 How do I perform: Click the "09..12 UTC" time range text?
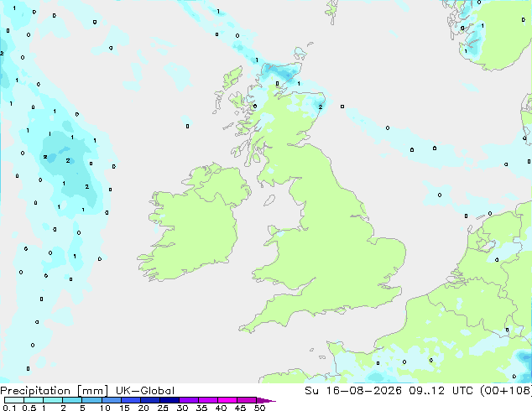(x=442, y=391)
